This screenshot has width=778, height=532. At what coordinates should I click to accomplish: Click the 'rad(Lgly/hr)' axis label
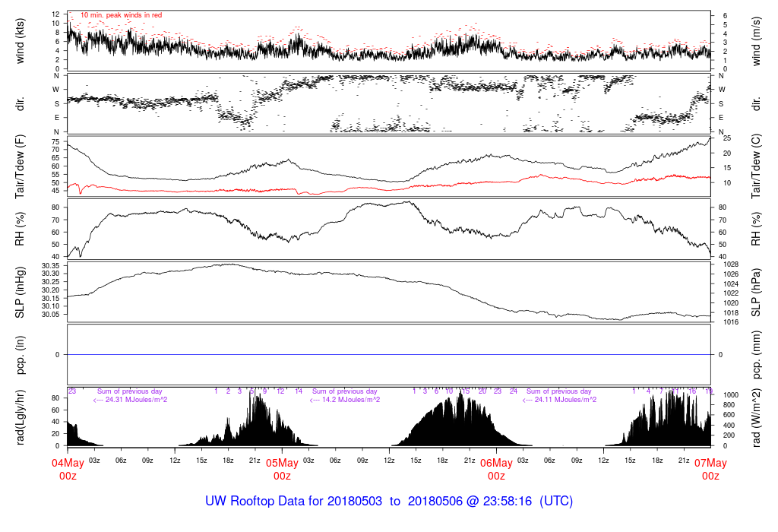point(20,417)
